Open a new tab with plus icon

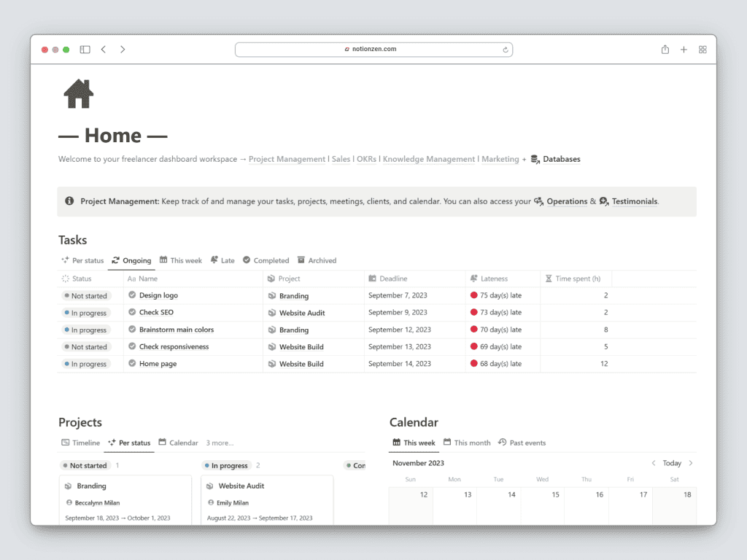pos(684,50)
